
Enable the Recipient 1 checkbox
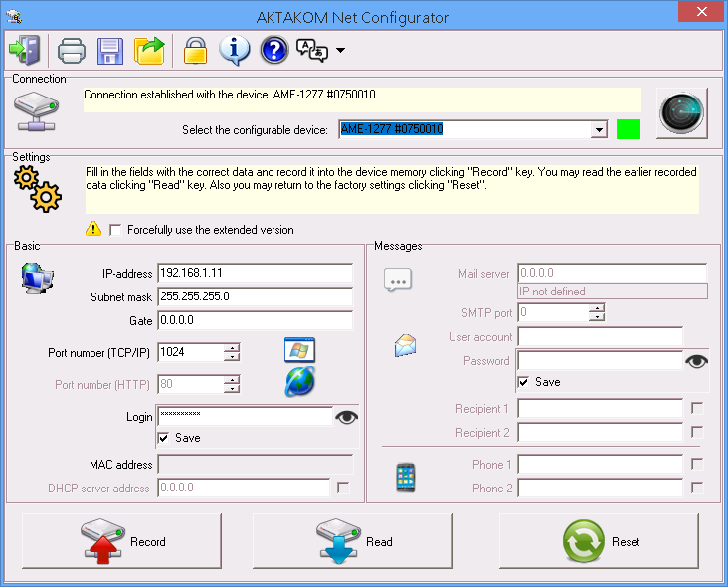697,408
